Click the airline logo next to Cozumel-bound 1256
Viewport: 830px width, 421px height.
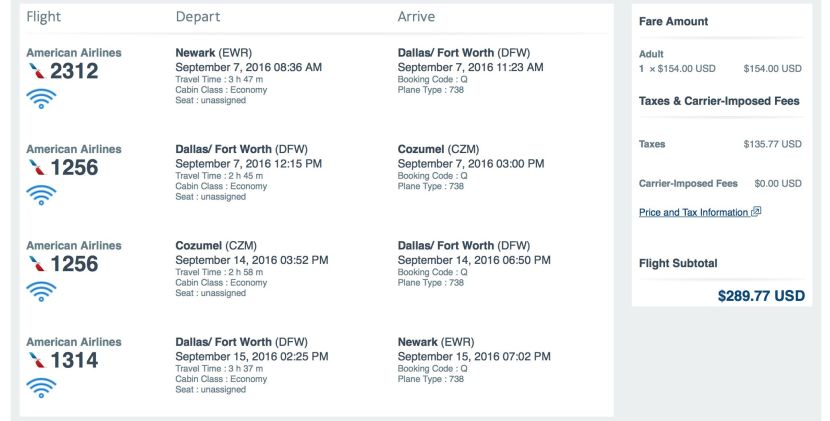coord(37,167)
